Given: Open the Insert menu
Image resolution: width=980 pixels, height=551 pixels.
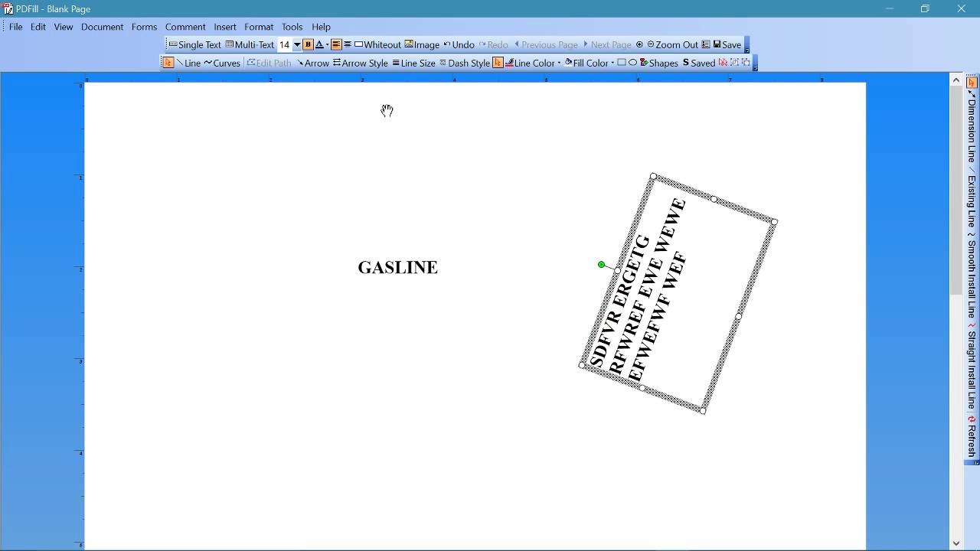Looking at the screenshot, I should tap(225, 27).
